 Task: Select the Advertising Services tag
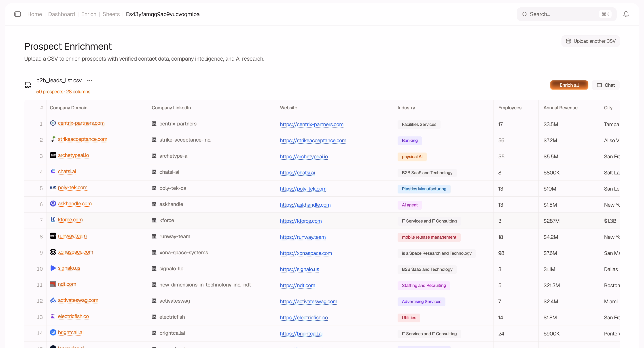tap(422, 301)
